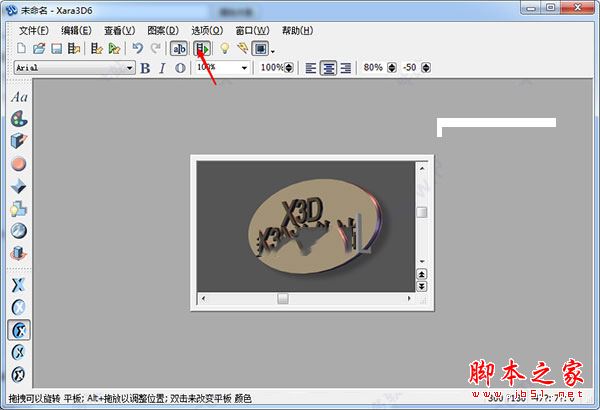The image size is (600, 410).
Task: Open Shadow options with the bulb-and-shapes icon
Action: coord(19,209)
